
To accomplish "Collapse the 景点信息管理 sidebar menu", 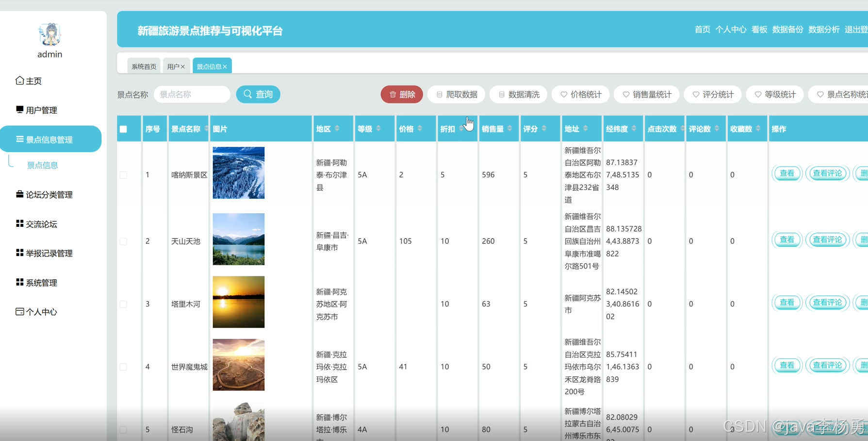I will 50,139.
